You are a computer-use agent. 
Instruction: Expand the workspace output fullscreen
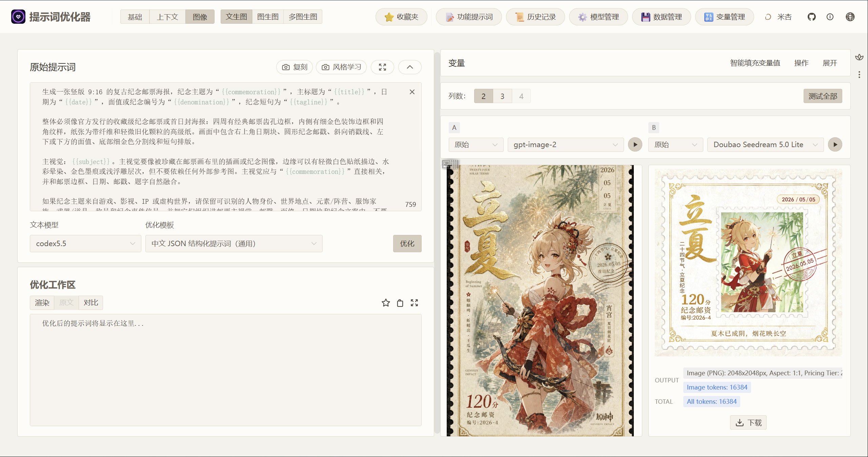tap(414, 303)
